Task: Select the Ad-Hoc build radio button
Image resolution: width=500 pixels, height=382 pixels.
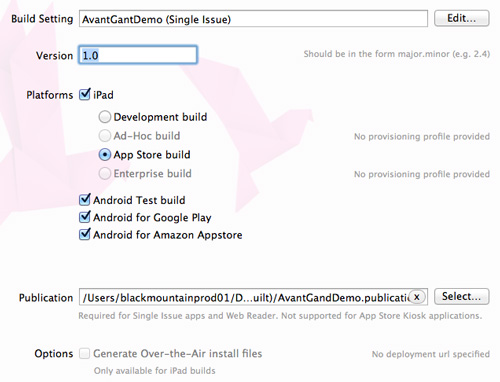Action: tap(105, 136)
